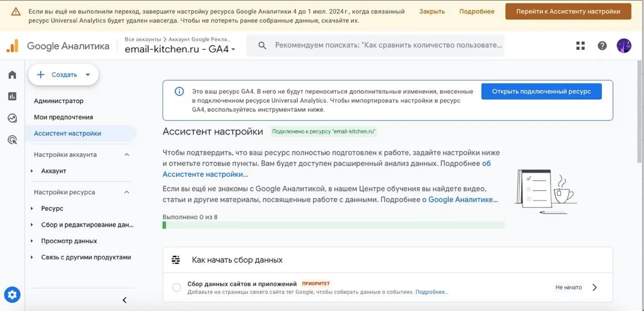Click the info icon in GA4 notice

(x=179, y=91)
